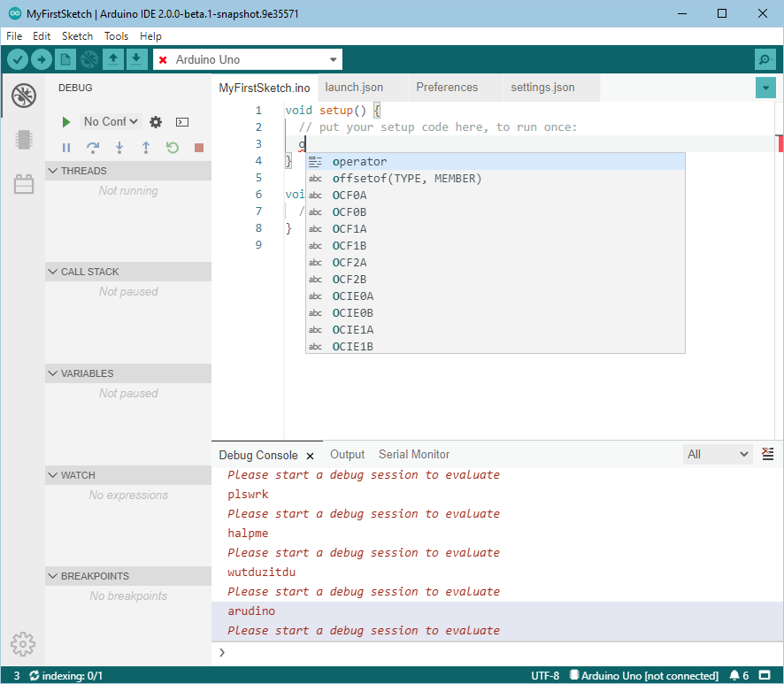Choose the OCF0A suggestion
784x684 pixels.
coord(495,195)
